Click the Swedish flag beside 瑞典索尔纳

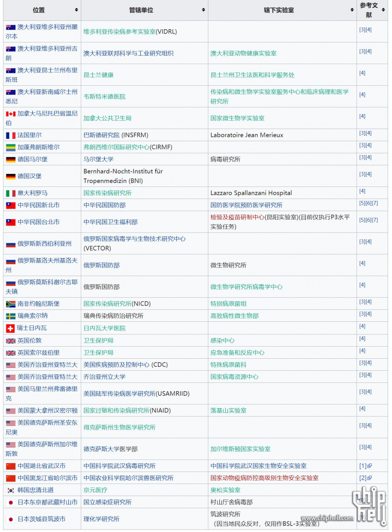tap(11, 316)
